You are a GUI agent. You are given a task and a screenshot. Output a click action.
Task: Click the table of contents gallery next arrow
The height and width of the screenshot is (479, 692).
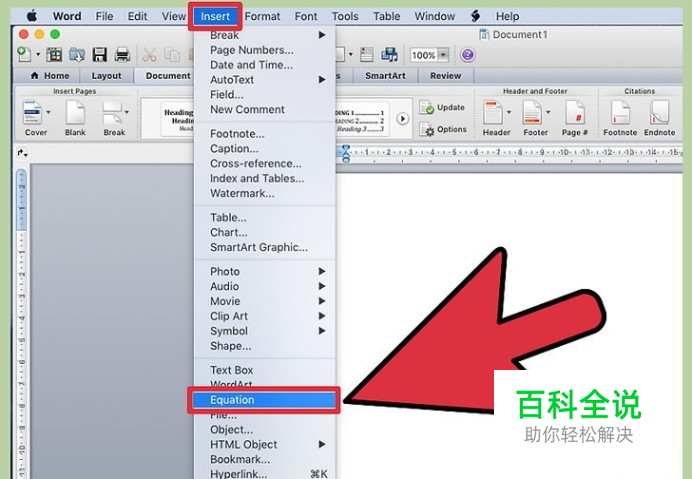[x=402, y=119]
